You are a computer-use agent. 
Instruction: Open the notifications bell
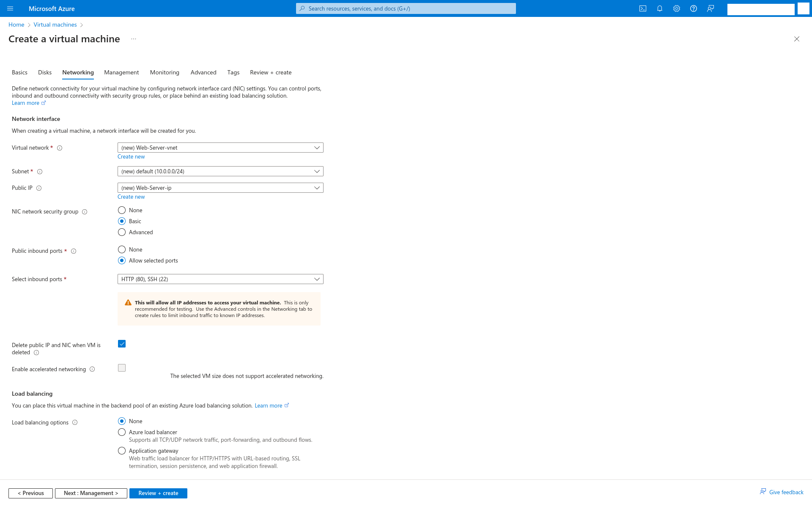[x=660, y=8]
